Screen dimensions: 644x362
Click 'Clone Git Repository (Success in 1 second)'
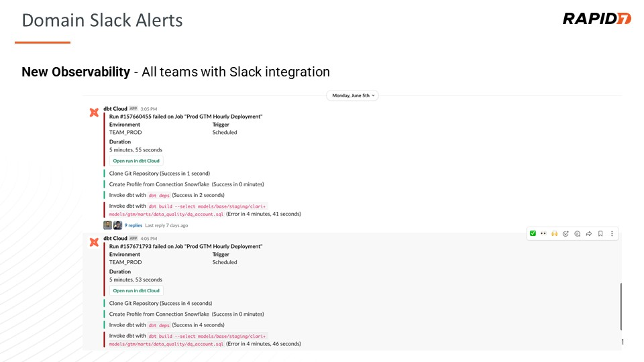tap(160, 174)
